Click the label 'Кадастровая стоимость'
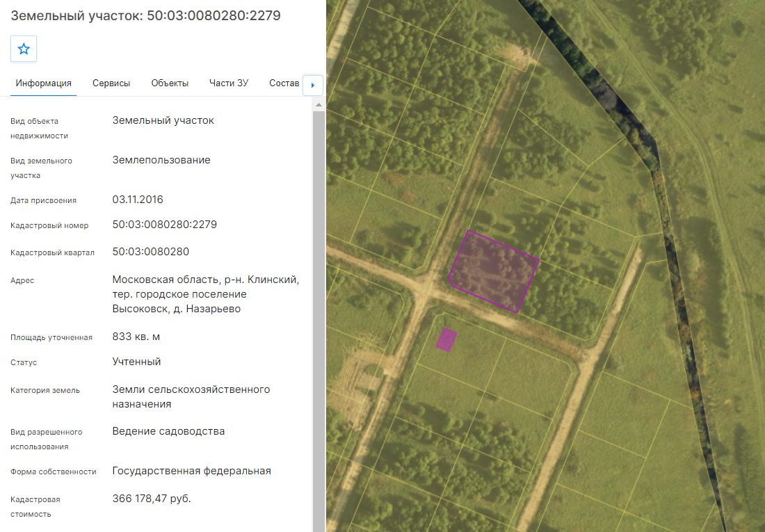This screenshot has height=532, width=765. pyautogui.click(x=35, y=507)
